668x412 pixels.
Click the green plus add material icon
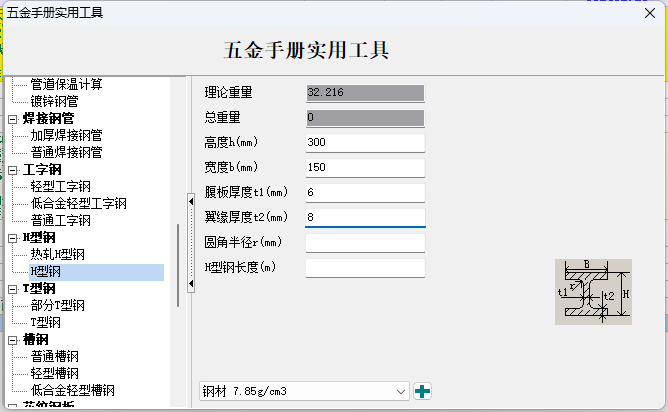tap(422, 391)
